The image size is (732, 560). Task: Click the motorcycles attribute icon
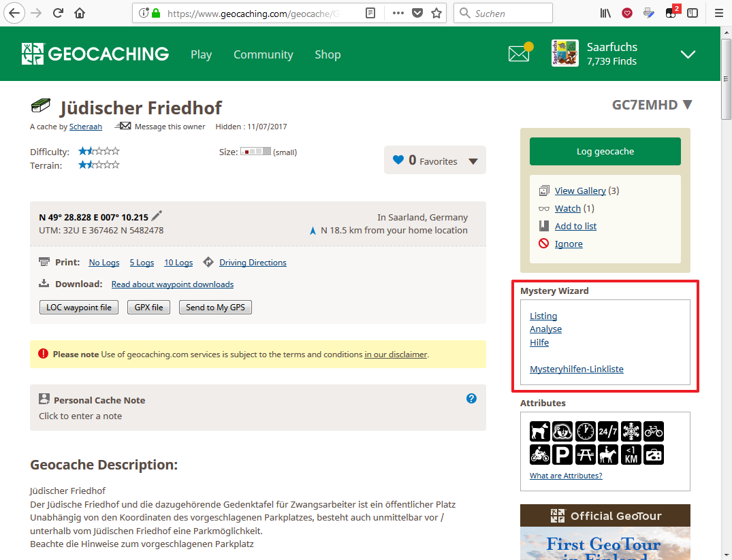click(540, 455)
